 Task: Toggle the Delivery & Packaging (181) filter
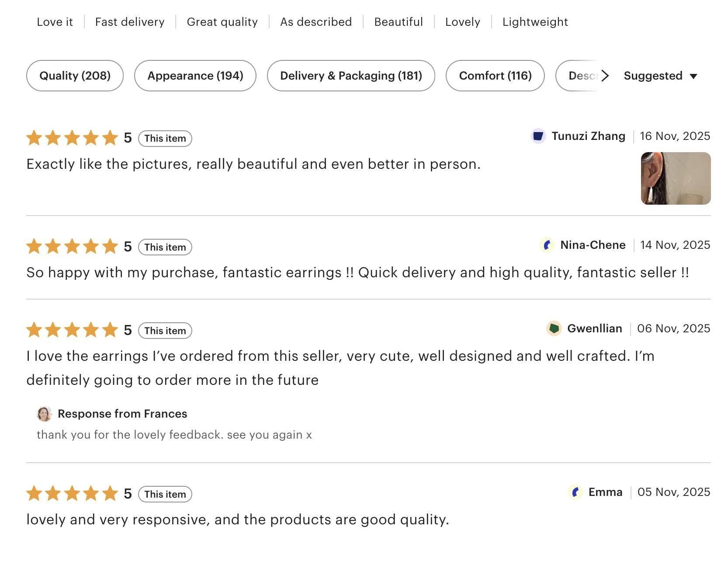(351, 75)
